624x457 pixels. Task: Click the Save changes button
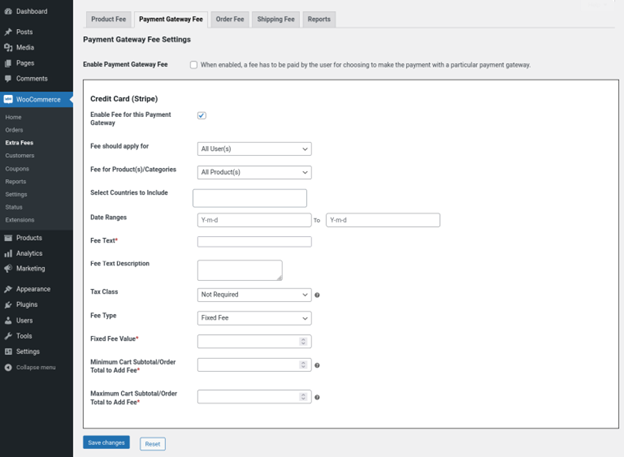pyautogui.click(x=106, y=442)
